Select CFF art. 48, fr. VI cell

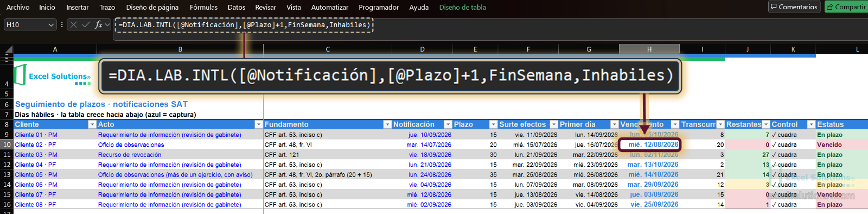click(328, 144)
